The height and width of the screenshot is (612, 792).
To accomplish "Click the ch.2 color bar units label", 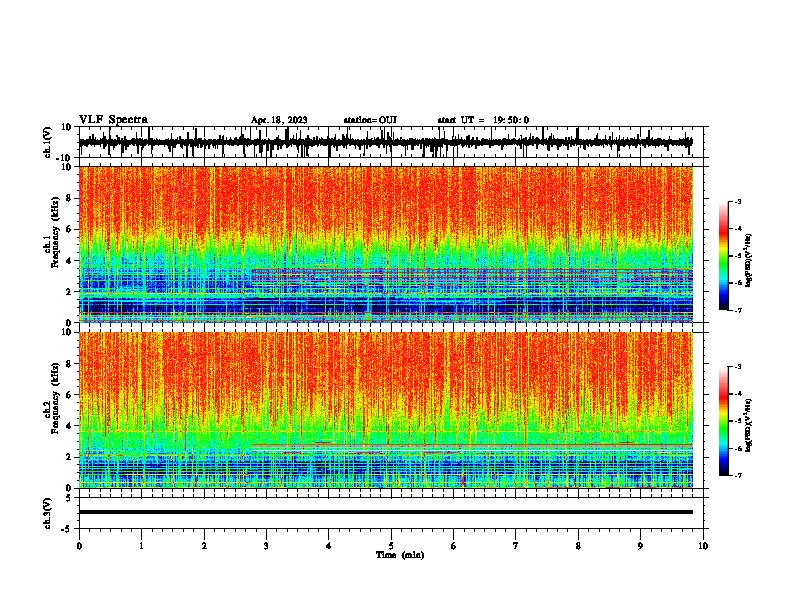I will point(749,425).
